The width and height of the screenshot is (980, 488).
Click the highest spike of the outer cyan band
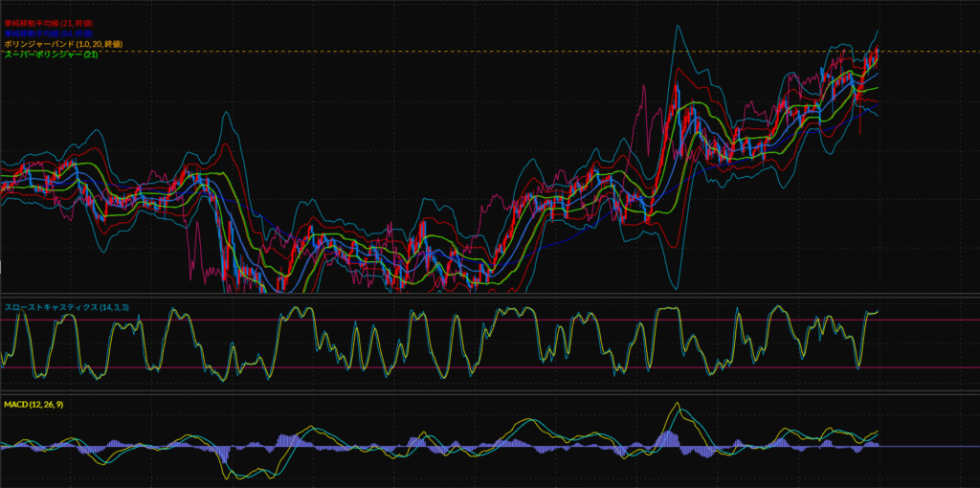pos(681,28)
